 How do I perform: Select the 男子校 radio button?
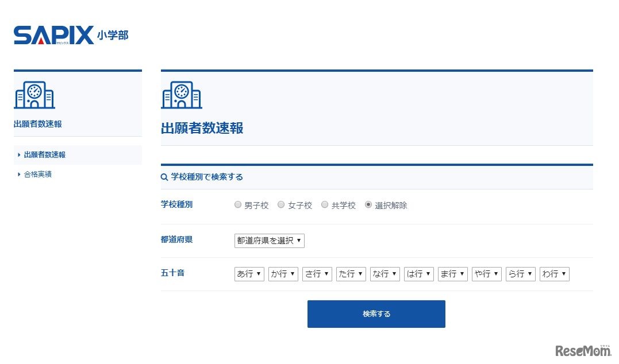coord(237,204)
